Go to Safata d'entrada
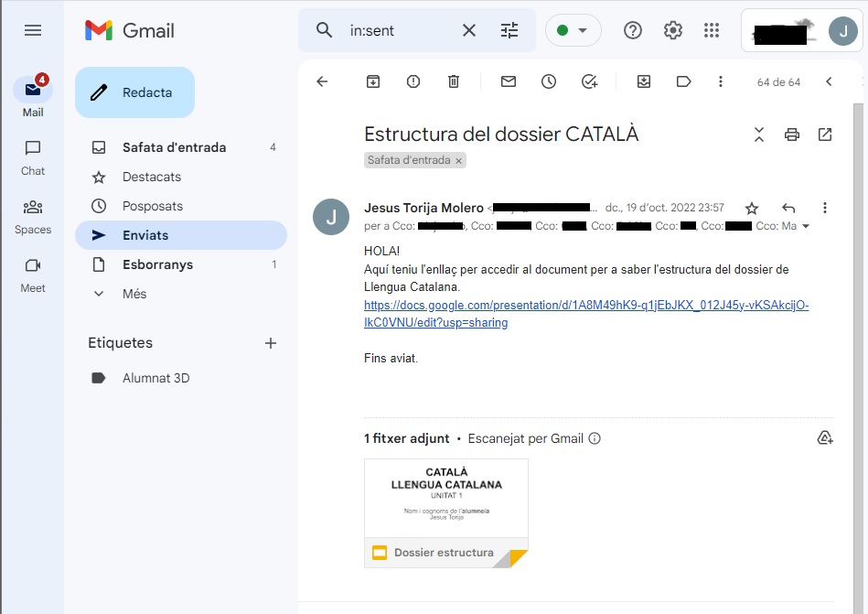This screenshot has height=614, width=868. pyautogui.click(x=174, y=147)
